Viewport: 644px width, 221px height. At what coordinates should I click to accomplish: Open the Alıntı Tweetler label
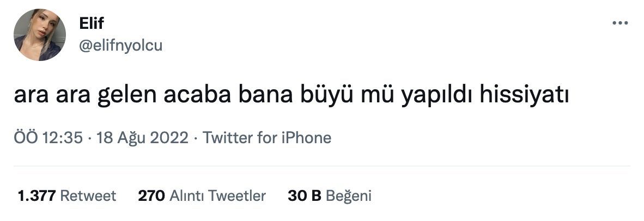[x=217, y=196]
